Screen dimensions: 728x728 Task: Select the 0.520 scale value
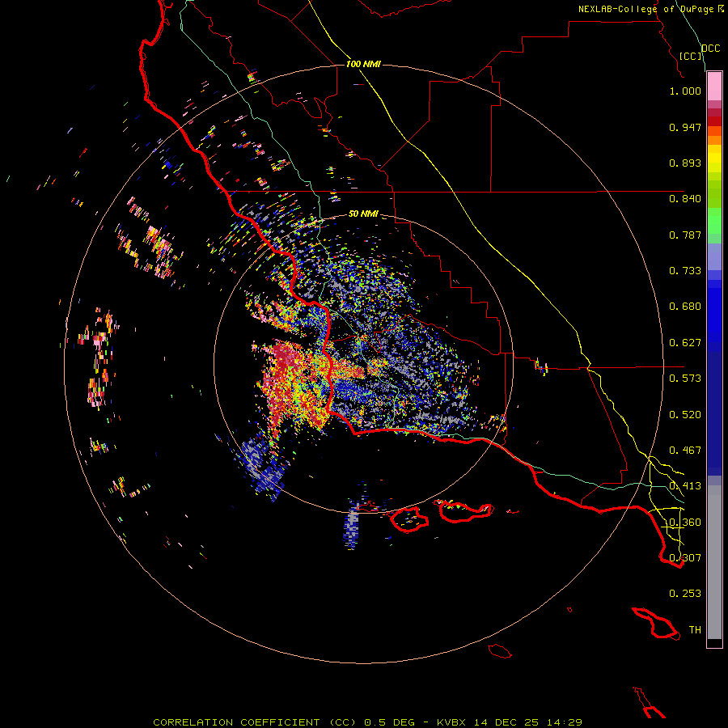(x=685, y=415)
